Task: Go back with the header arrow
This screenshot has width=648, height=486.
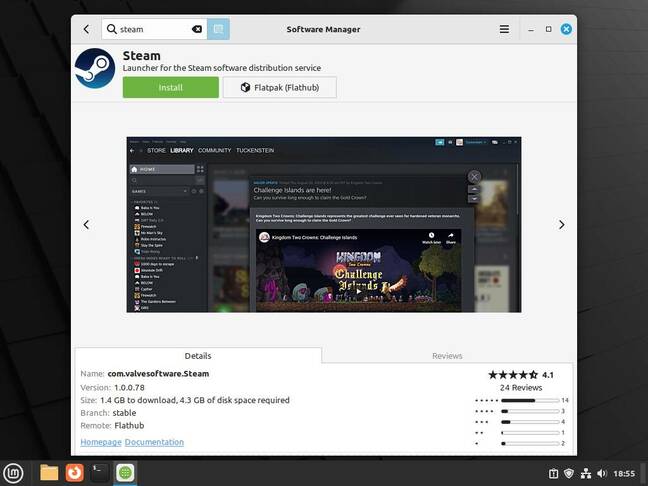Action: pos(86,29)
